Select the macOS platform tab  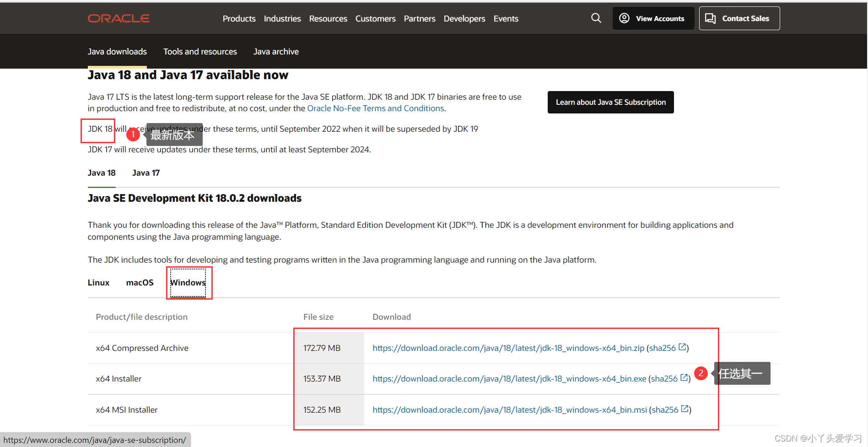(140, 283)
